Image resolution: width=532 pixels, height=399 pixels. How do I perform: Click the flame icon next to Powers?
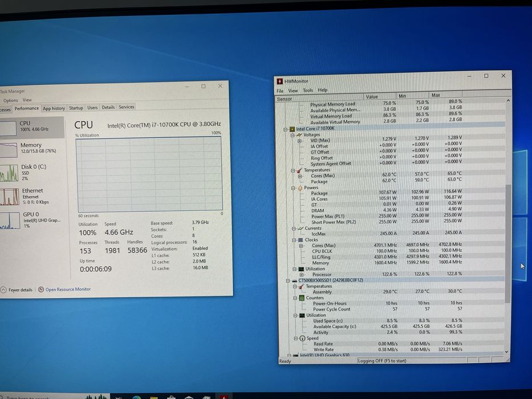300,188
